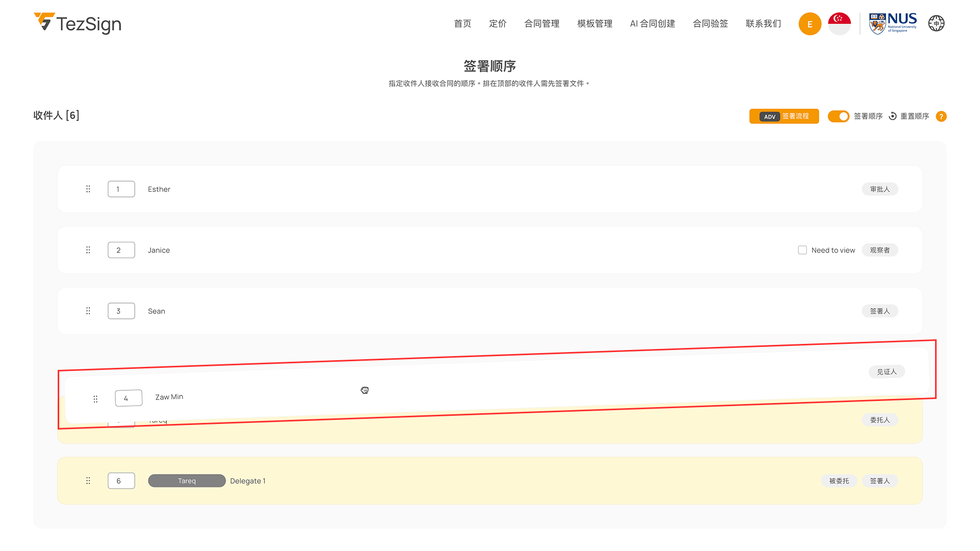Click the 重置顺序 text link
Viewport: 980px width, 551px height.
point(914,116)
